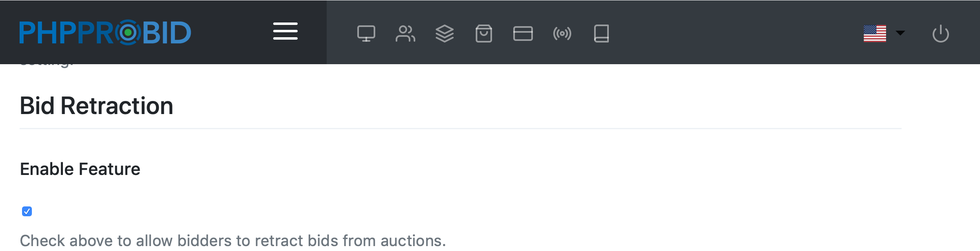
Task: Click the credit card icon
Action: (x=523, y=34)
